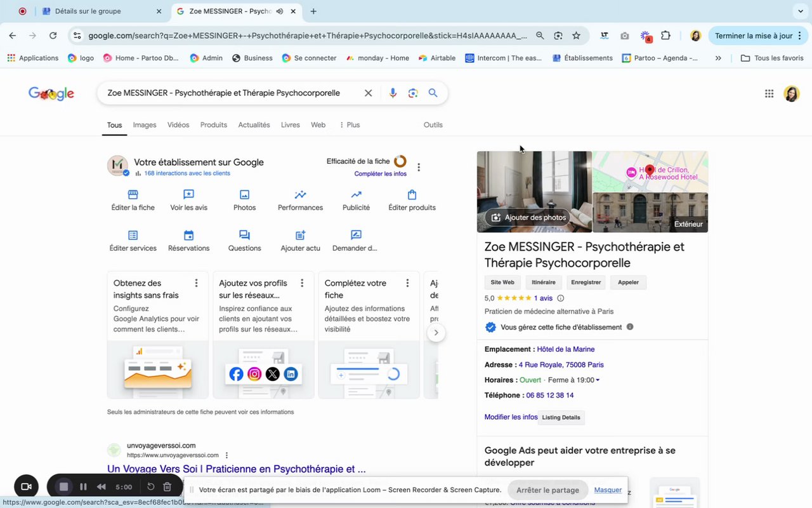This screenshot has width=812, height=508.
Task: Open the business profile three-dot menu
Action: [419, 168]
